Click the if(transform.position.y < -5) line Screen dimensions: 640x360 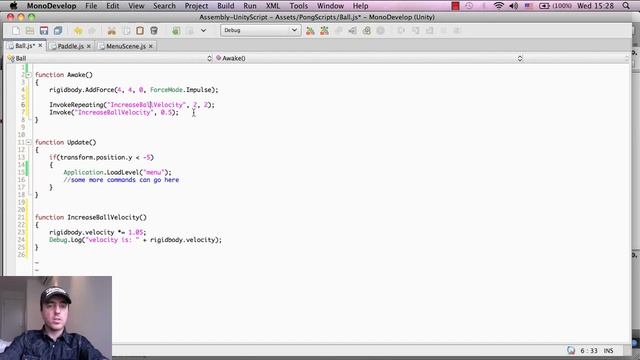click(102, 157)
